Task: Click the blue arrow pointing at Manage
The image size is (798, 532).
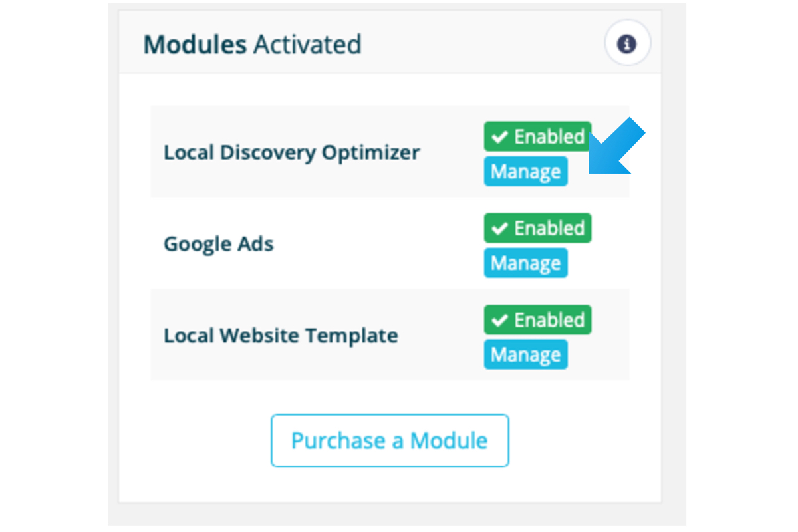Action: click(616, 147)
